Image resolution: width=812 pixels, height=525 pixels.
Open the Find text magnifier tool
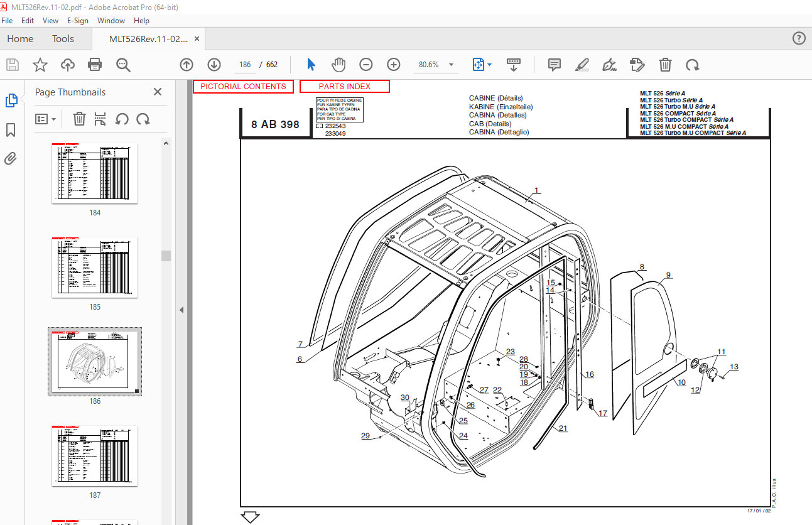[123, 65]
